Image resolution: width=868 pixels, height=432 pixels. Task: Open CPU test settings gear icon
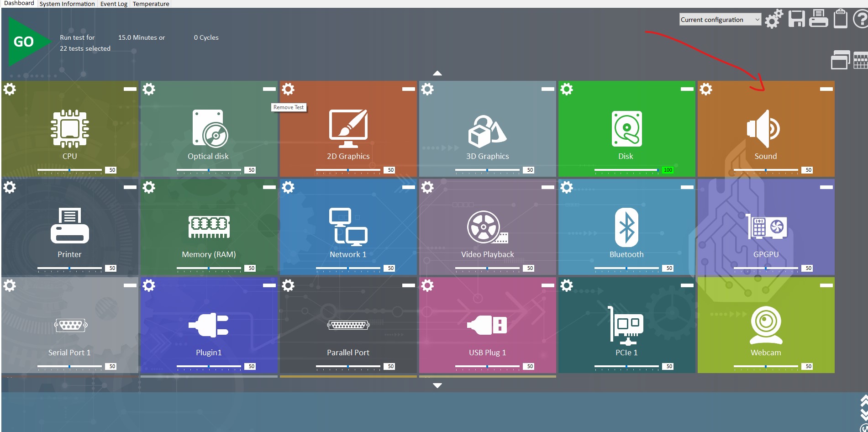coord(10,89)
